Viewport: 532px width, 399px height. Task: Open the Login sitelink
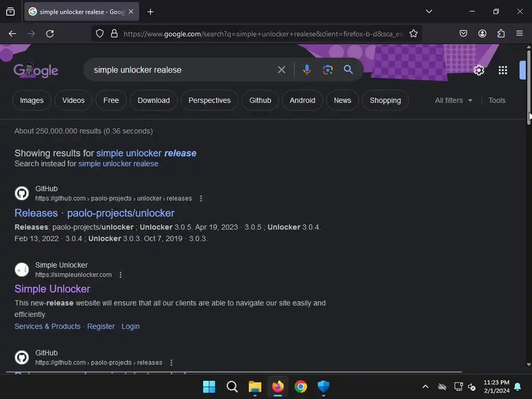130,326
